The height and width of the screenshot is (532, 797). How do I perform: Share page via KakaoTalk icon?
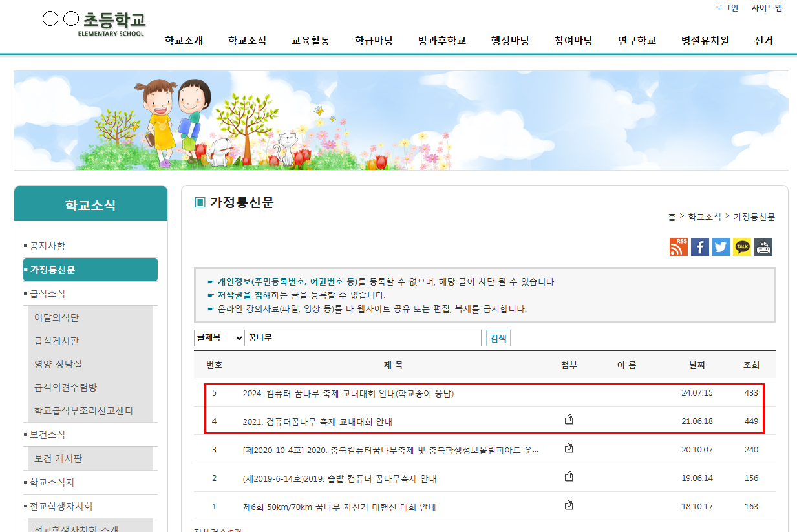[x=742, y=247]
